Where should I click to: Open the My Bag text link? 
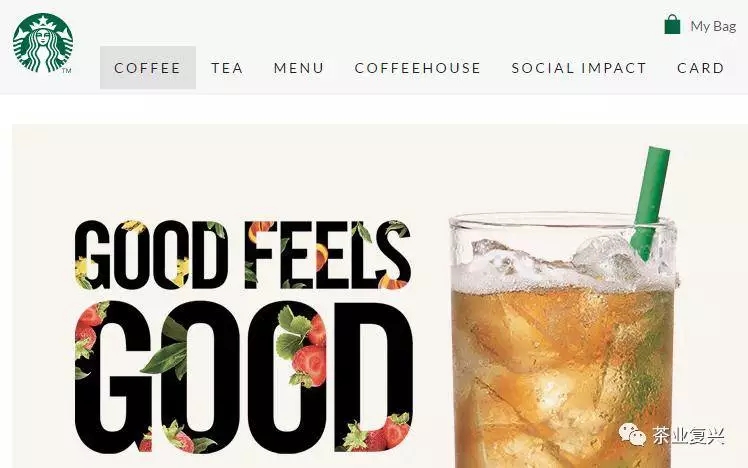713,26
